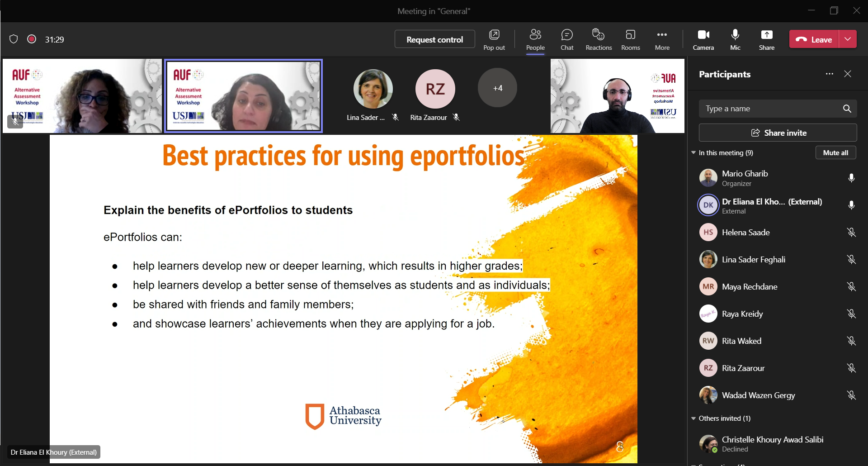
Task: Click Helena Saade's muted mic icon
Action: 851,232
